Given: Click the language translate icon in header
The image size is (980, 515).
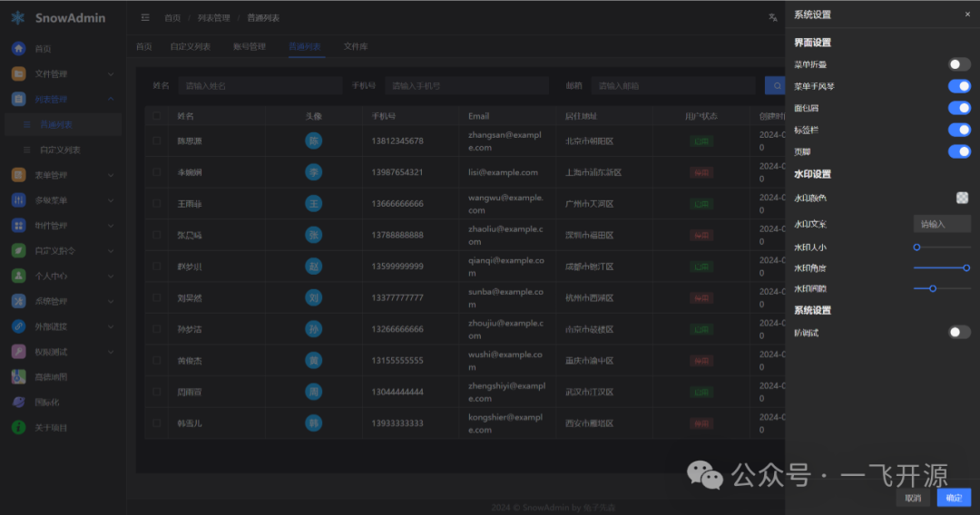Looking at the screenshot, I should point(773,17).
